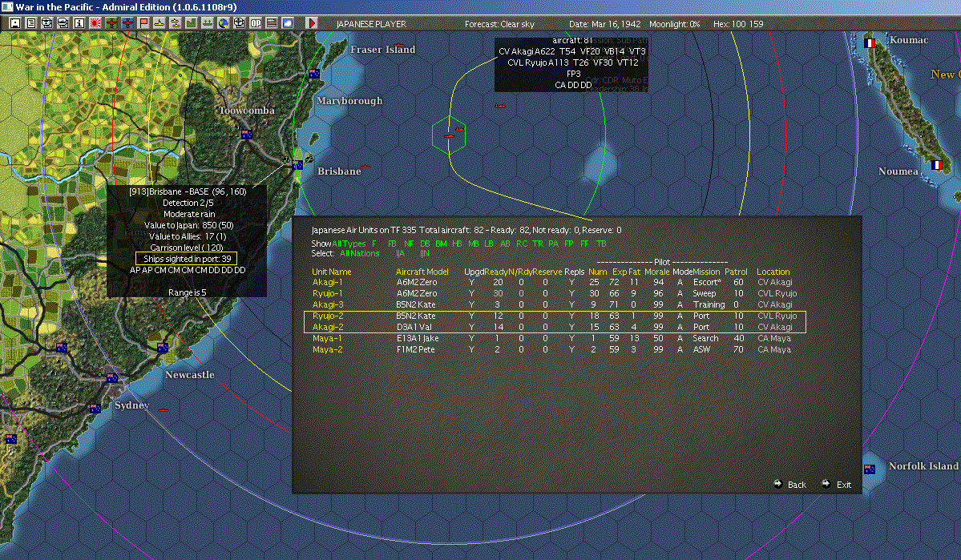This screenshot has height=560, width=961.
Task: Open the Ryujo-2 air unit
Action: coord(328,316)
